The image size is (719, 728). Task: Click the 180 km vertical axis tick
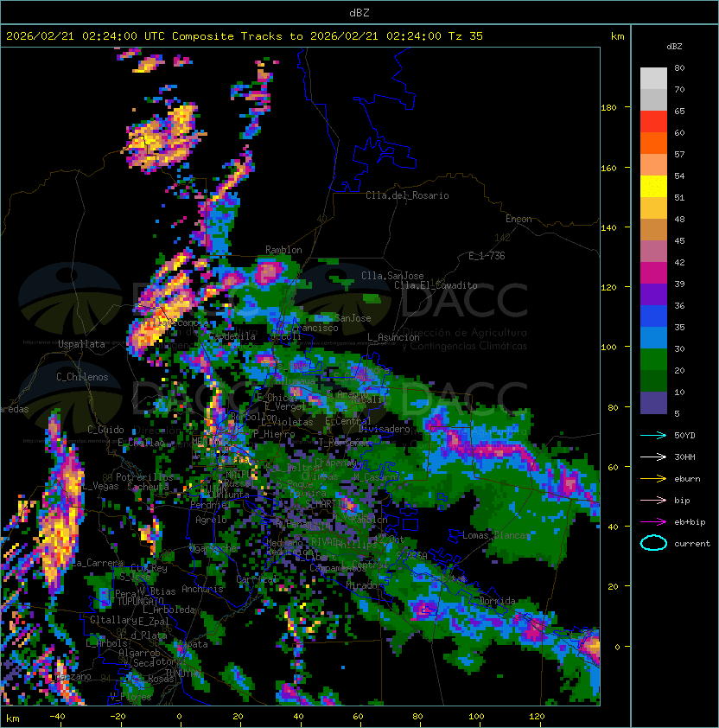(608, 108)
